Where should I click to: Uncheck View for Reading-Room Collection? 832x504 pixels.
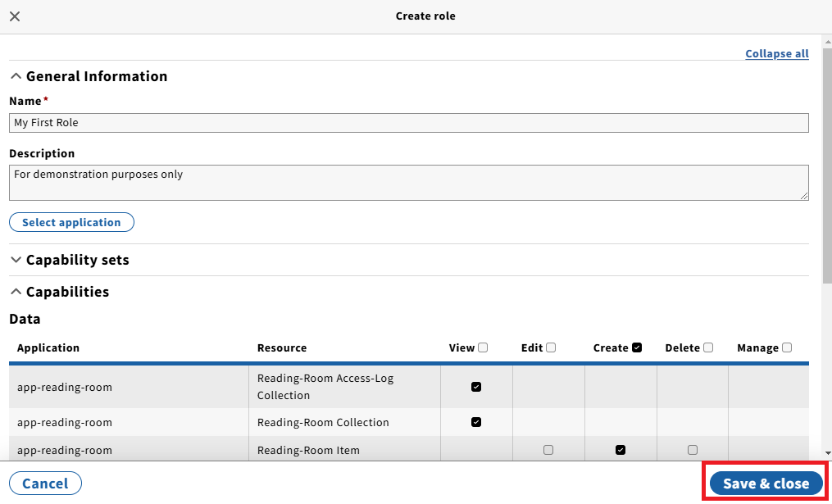[x=476, y=423]
